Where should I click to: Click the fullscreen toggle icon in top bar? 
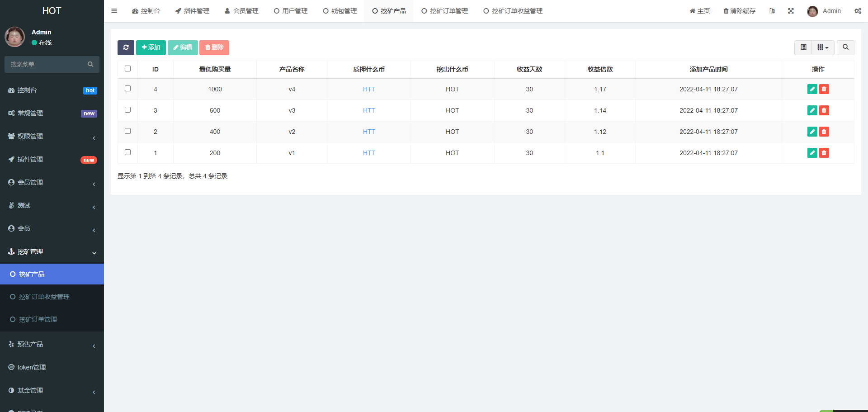790,10
